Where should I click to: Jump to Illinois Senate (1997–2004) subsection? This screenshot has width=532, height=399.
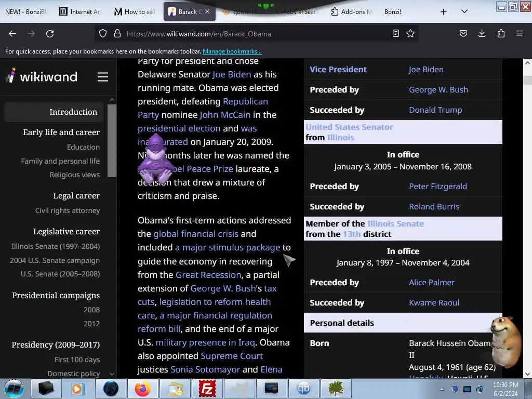56,246
